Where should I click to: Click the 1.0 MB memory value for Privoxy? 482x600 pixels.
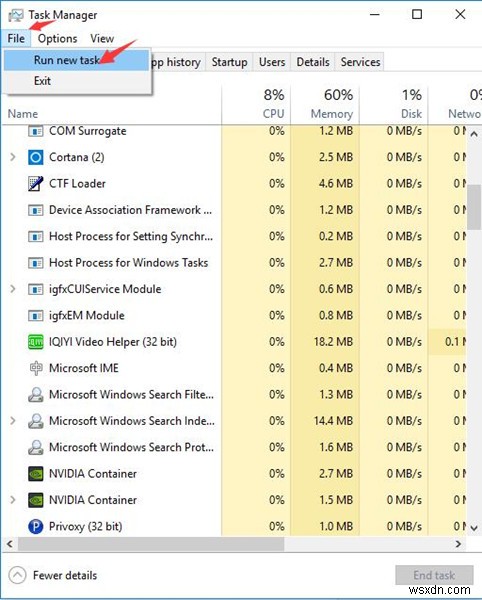[x=336, y=527]
